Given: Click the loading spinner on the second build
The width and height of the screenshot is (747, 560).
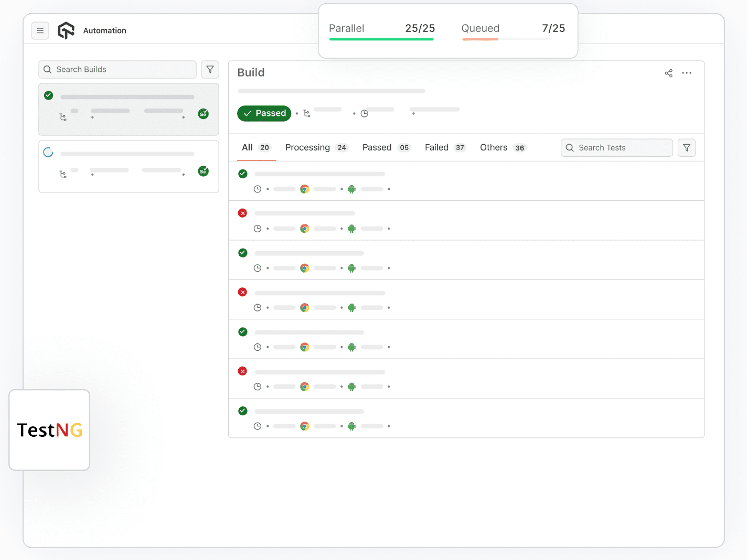Looking at the screenshot, I should (x=48, y=152).
